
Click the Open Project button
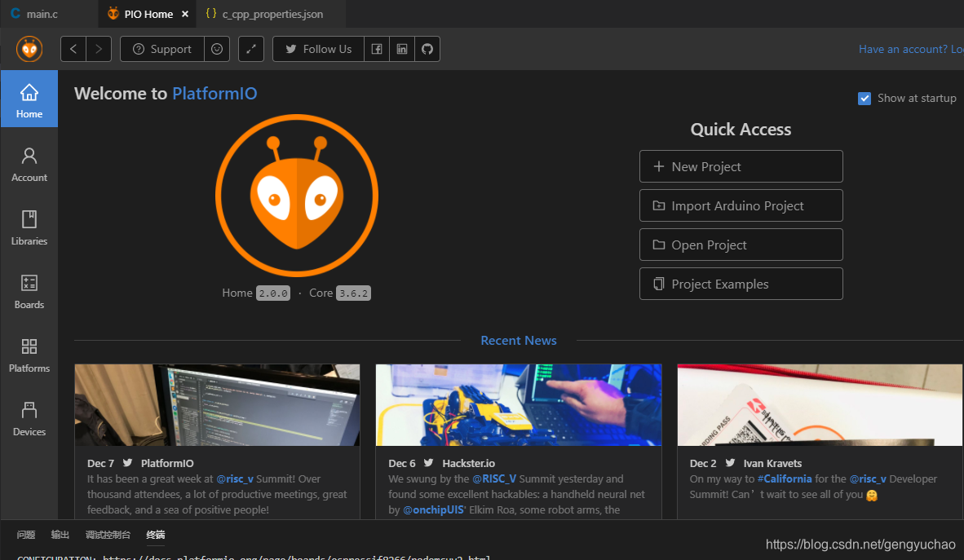click(741, 245)
